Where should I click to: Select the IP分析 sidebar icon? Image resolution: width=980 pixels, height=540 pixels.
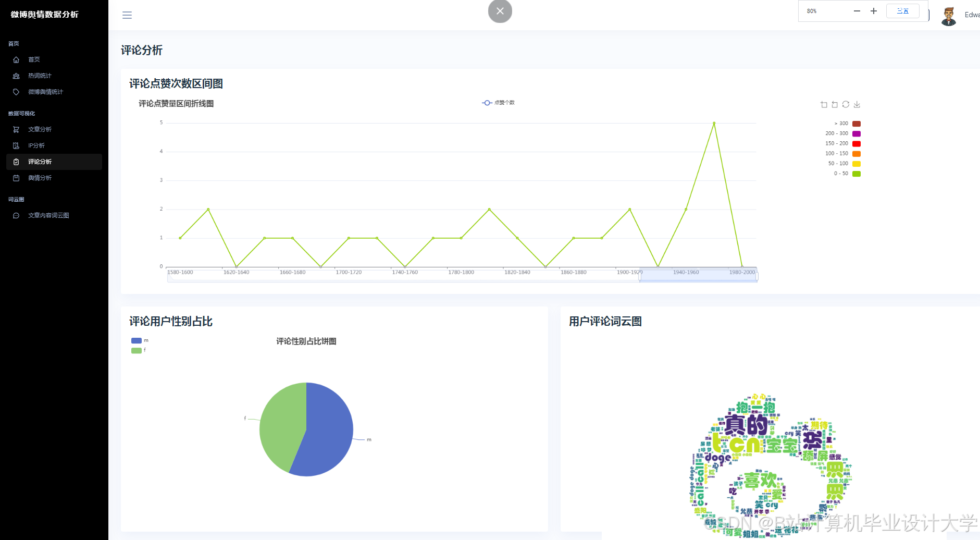[16, 145]
